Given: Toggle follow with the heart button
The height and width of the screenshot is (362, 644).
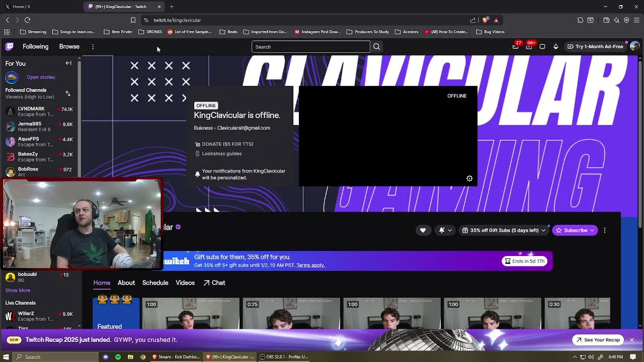Looking at the screenshot, I should (423, 230).
